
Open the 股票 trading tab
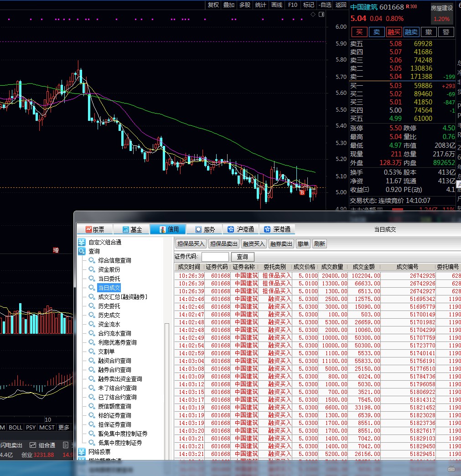click(x=95, y=229)
